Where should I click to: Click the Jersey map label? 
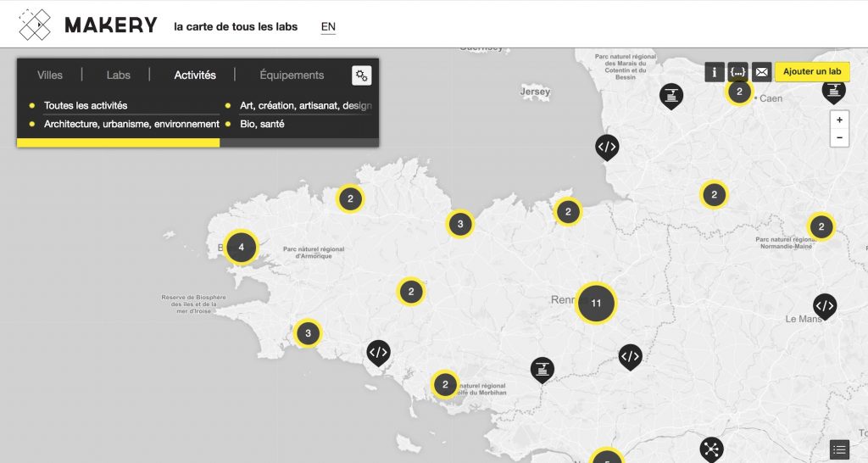tap(535, 92)
